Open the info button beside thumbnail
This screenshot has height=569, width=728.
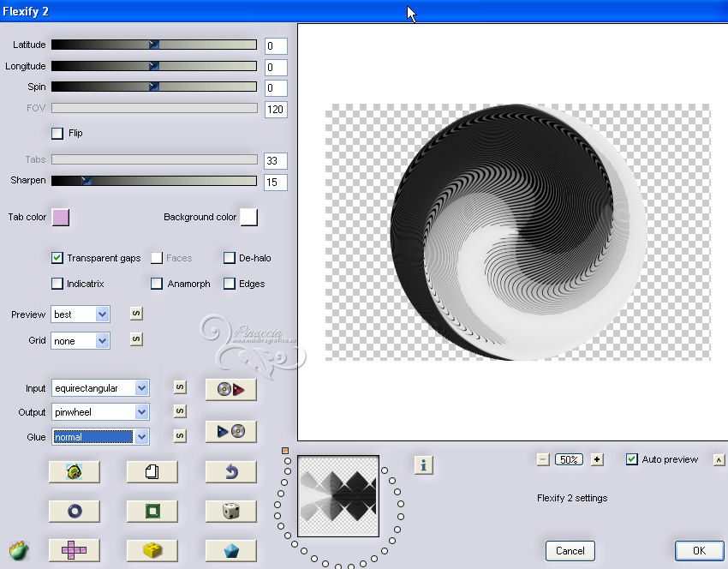[x=424, y=464]
